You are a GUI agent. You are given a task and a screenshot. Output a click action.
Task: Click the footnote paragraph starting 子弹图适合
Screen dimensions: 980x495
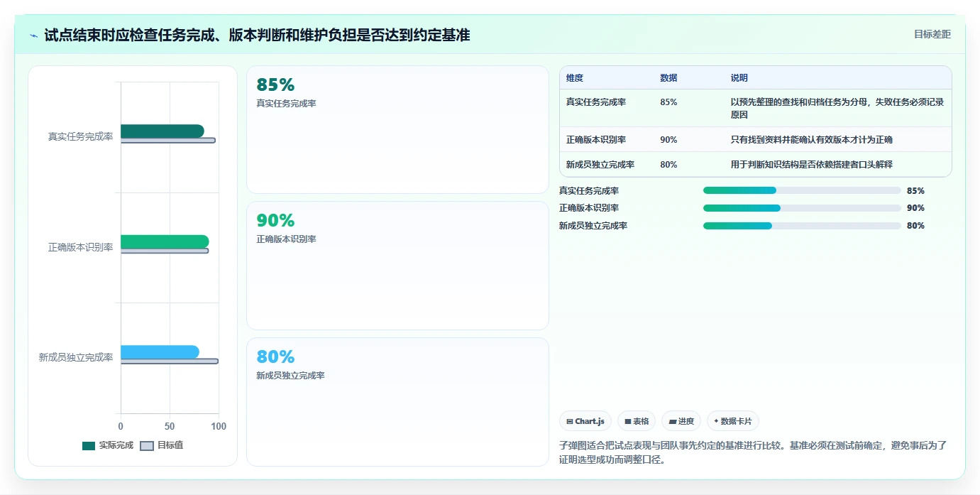(753, 452)
